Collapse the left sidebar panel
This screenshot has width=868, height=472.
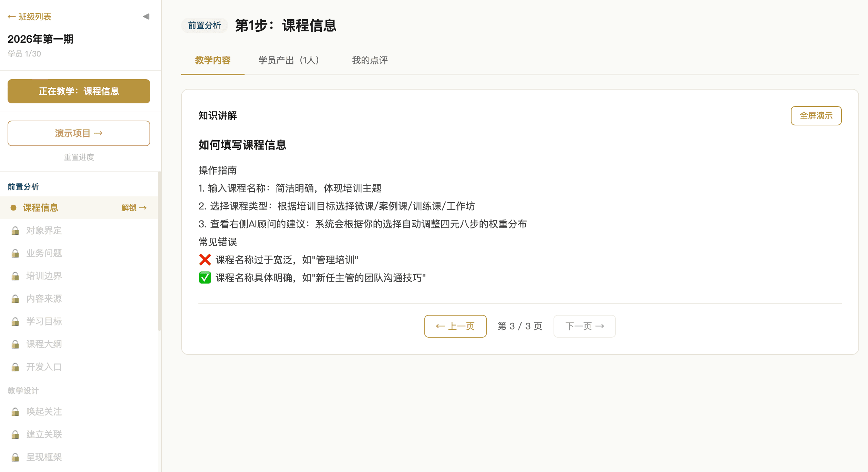click(146, 16)
